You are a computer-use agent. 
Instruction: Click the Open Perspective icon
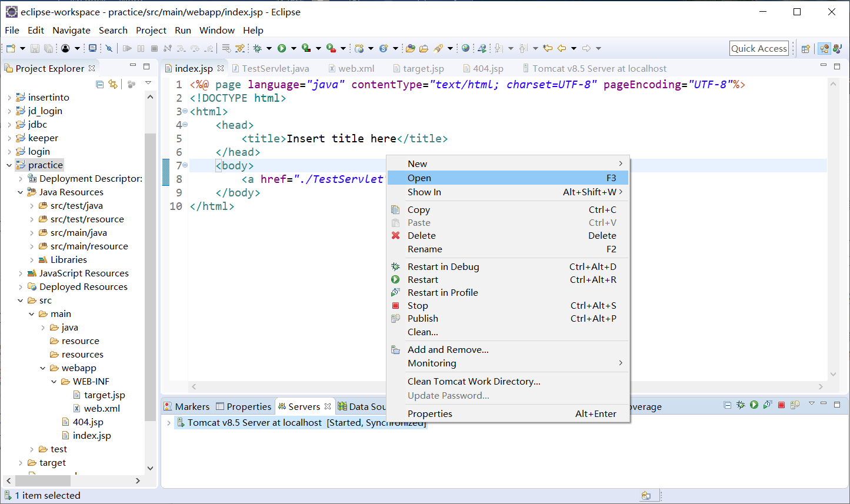pyautogui.click(x=806, y=49)
